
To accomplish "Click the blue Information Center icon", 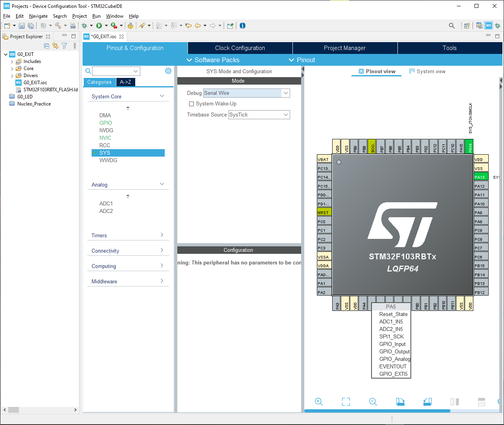I will tap(243, 26).
